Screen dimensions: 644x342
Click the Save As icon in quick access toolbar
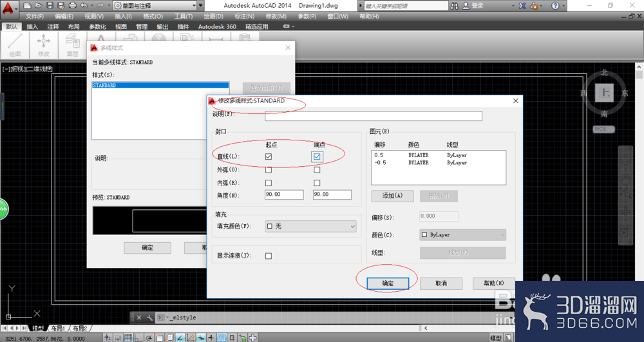click(61, 6)
